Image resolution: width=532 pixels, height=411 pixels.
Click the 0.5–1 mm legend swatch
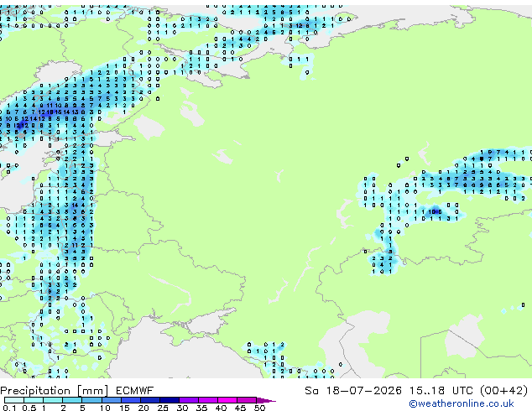[34, 400]
